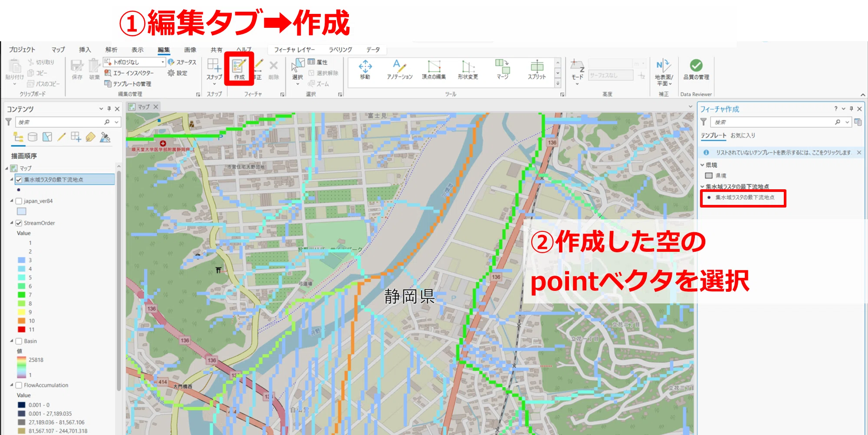Image resolution: width=868 pixels, height=435 pixels.
Task: Click the 選択 (Select) tool icon
Action: (x=297, y=66)
